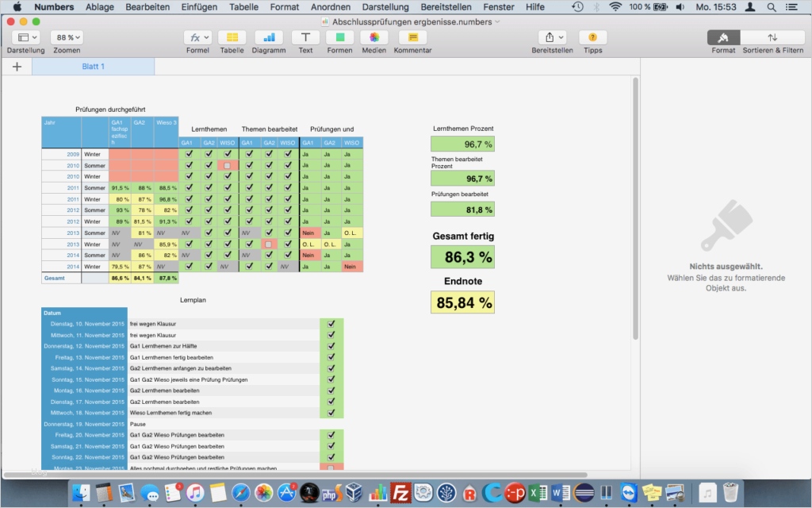Open the Wi-Fi status menu
Screen dimensions: 812x508
[x=615, y=7]
